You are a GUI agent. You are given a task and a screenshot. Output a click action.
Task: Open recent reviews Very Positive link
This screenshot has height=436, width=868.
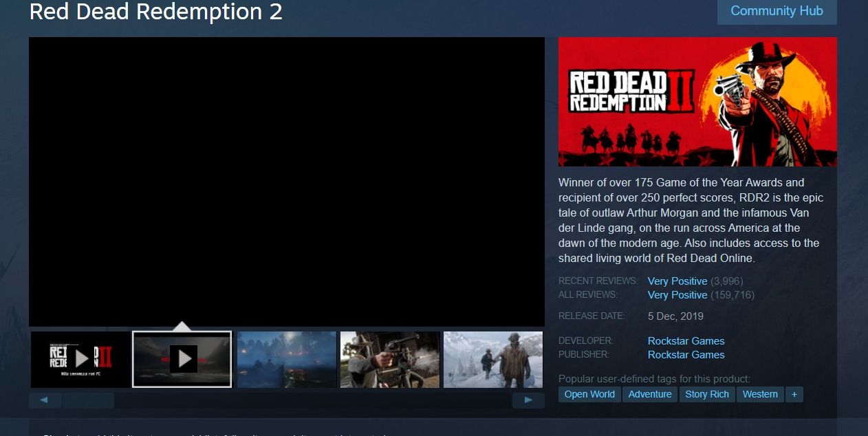[x=677, y=281]
